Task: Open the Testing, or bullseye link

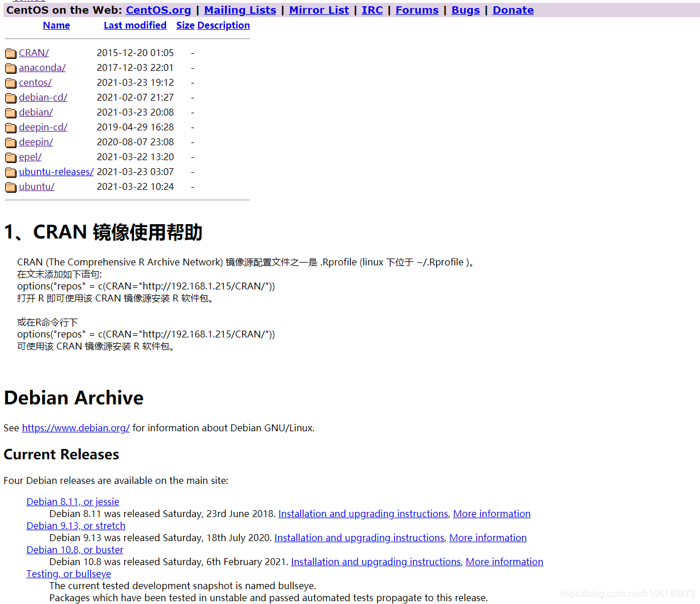Action: [69, 574]
